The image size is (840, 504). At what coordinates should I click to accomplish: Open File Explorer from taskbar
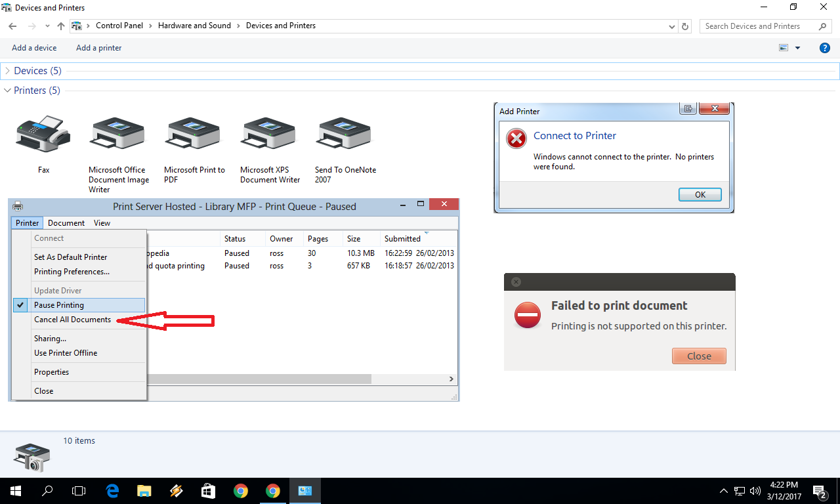tap(144, 490)
